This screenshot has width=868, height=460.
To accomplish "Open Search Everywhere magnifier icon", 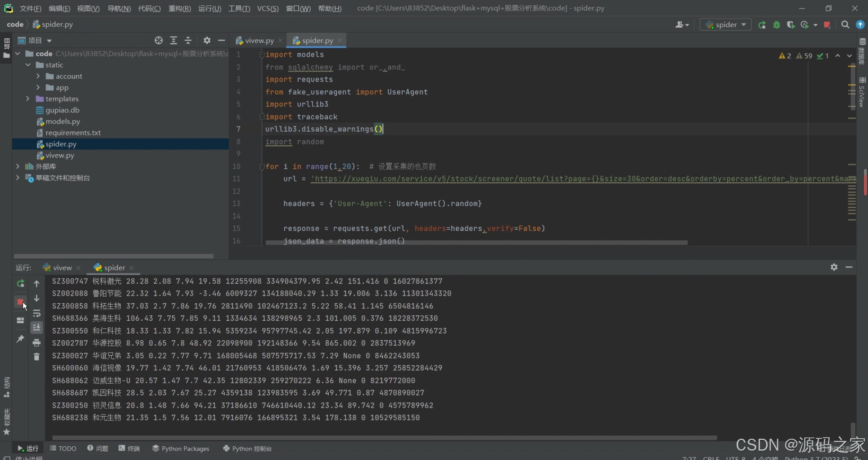I will tap(845, 25).
